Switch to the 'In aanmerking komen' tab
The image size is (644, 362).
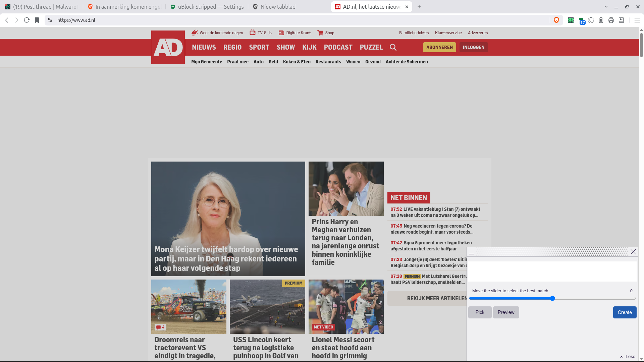coord(124,7)
